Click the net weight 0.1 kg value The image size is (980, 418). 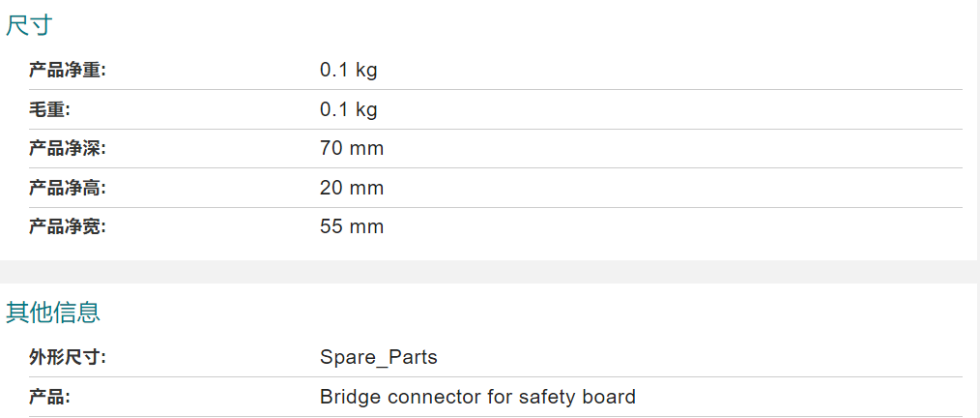click(x=349, y=70)
